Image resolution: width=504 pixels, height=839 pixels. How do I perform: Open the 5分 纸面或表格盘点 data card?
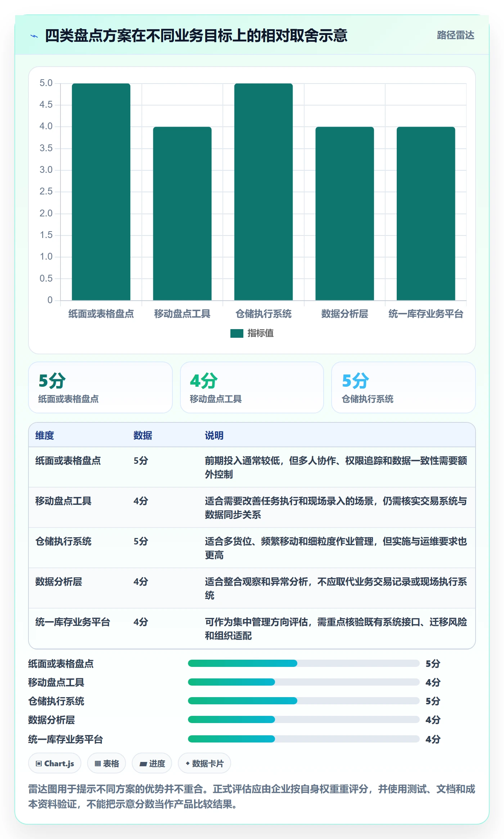[100, 387]
